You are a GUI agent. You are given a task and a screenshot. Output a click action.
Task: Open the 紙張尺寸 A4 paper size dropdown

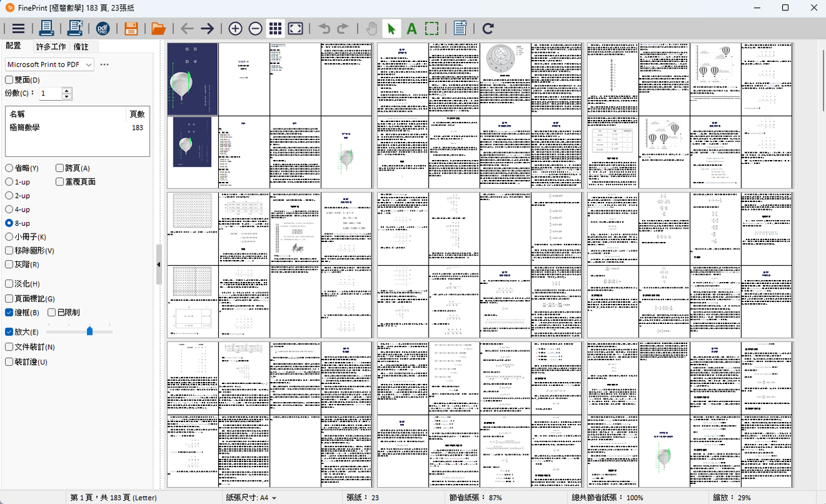[251, 498]
